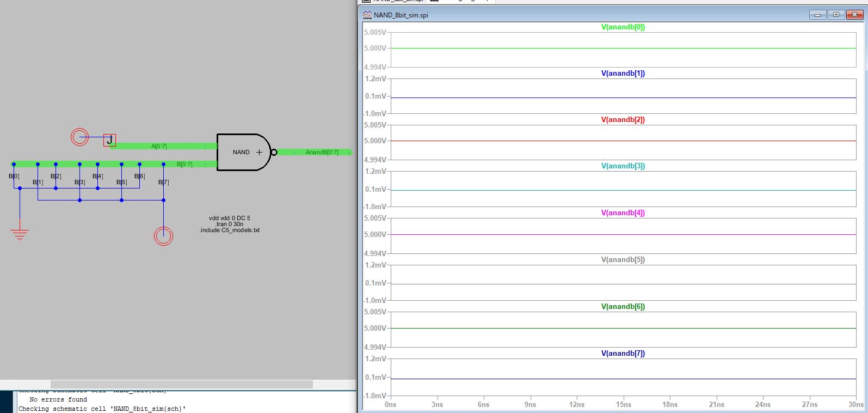Select the red power symbol below B[7]
Viewport: 868px width, 413px height.
[x=163, y=236]
